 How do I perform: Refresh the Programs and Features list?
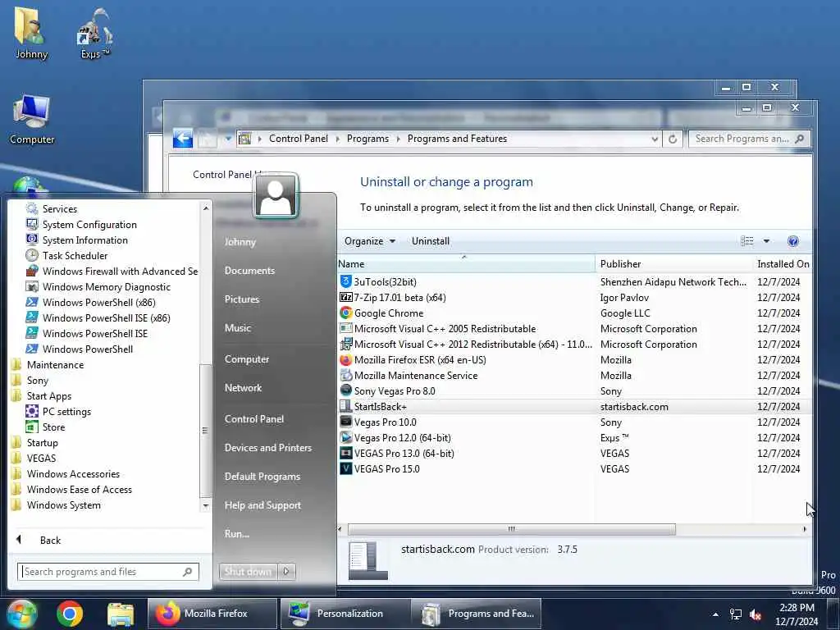[673, 139]
